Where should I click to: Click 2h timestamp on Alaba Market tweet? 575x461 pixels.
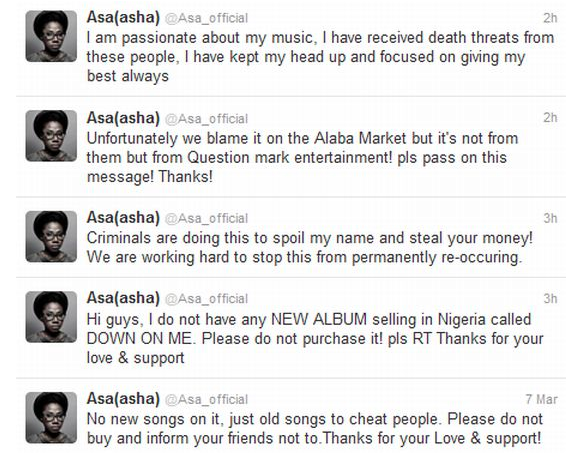coord(550,118)
